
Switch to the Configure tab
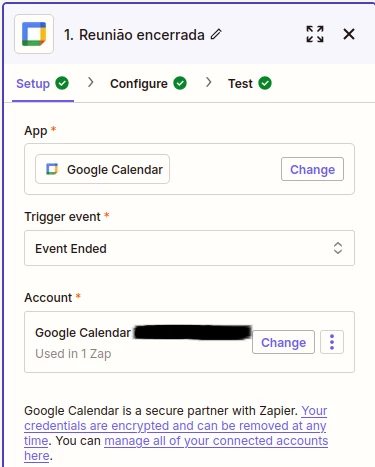(139, 84)
